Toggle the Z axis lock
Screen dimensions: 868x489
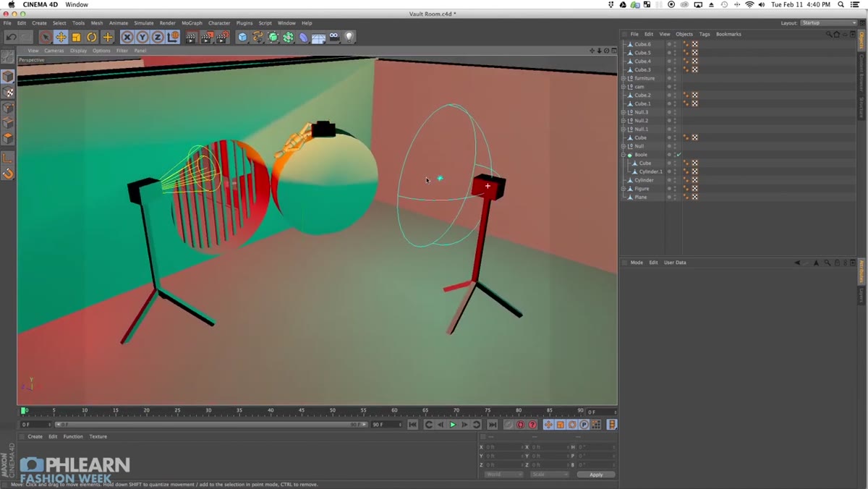pos(157,37)
